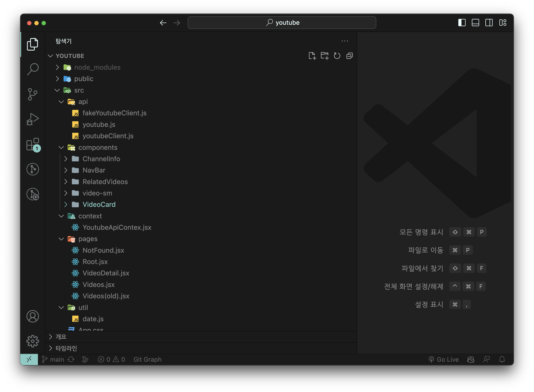Collapse the components folder
This screenshot has height=392, width=534.
coord(61,147)
